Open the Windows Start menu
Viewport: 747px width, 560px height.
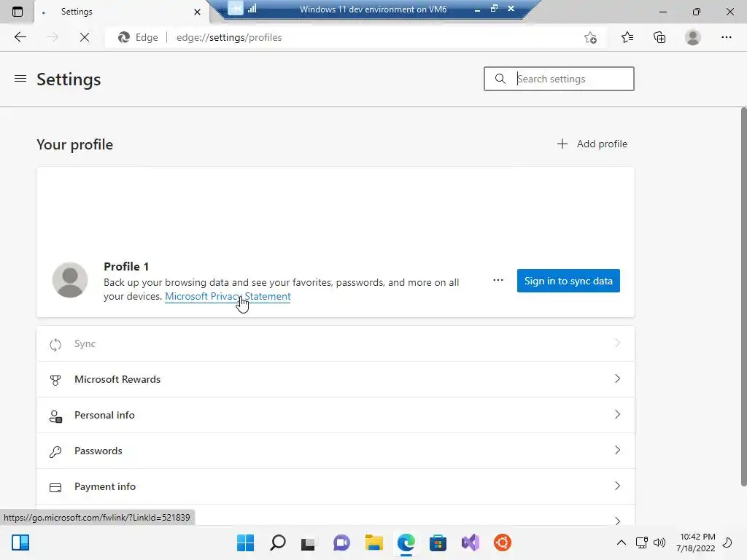point(245,542)
